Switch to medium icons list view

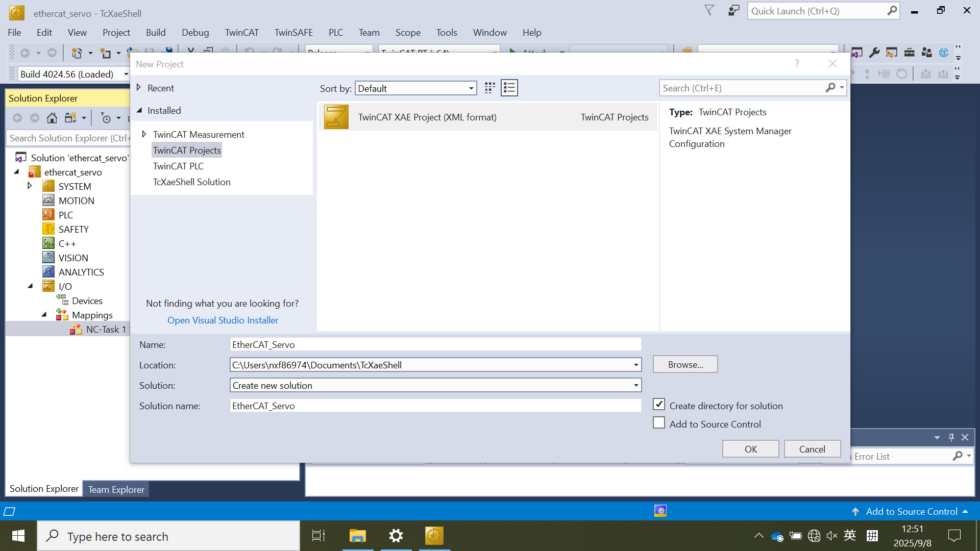(x=509, y=88)
